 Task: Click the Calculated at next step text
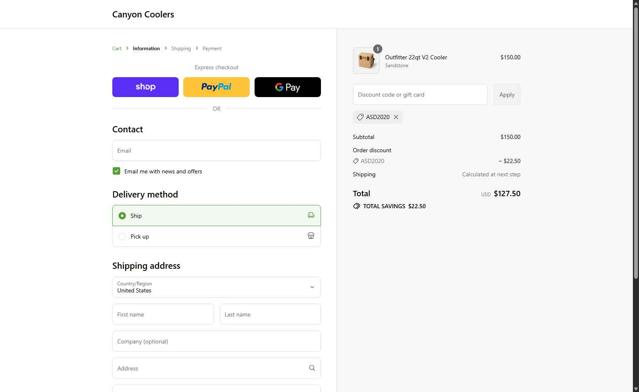tap(491, 174)
